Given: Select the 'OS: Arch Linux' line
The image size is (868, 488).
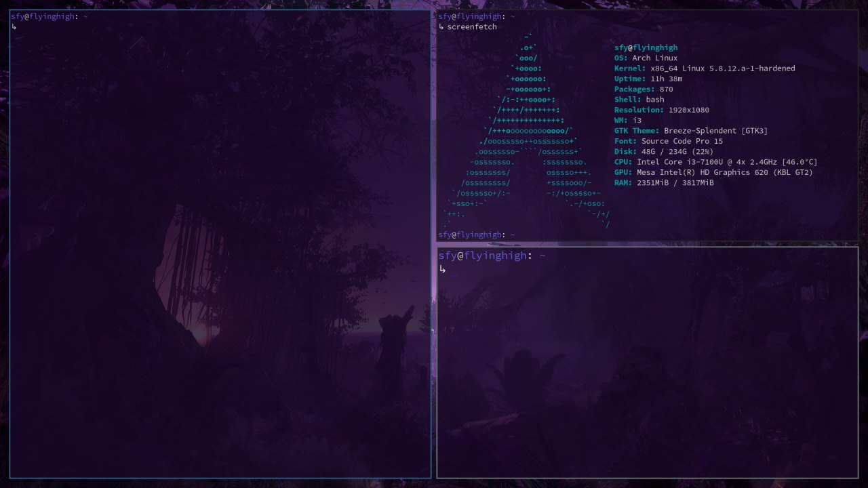Looking at the screenshot, I should point(646,58).
